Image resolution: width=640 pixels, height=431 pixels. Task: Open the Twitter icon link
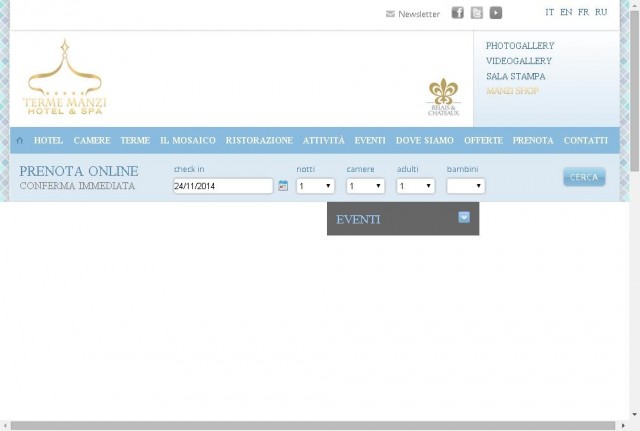pyautogui.click(x=477, y=13)
